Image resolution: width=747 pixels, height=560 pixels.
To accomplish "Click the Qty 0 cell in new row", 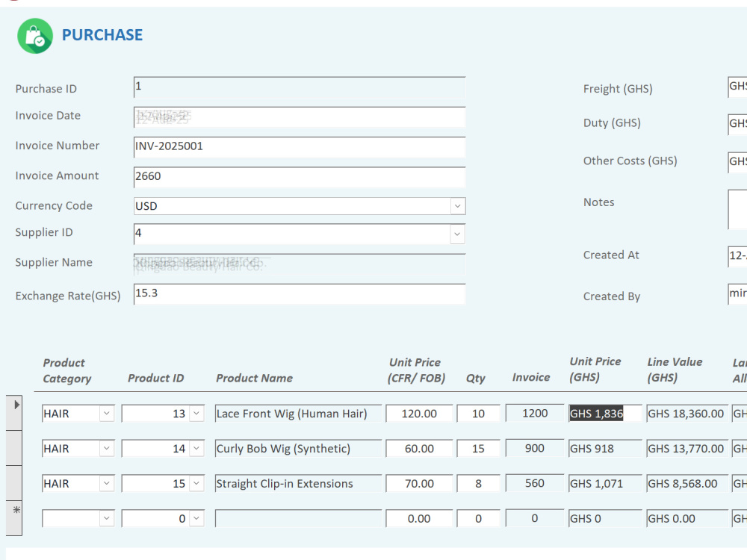I will 478,518.
